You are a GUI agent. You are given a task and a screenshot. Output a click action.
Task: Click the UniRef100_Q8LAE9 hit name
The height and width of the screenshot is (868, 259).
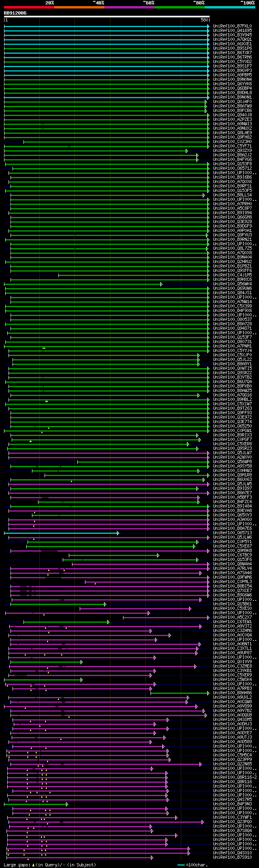click(x=232, y=133)
